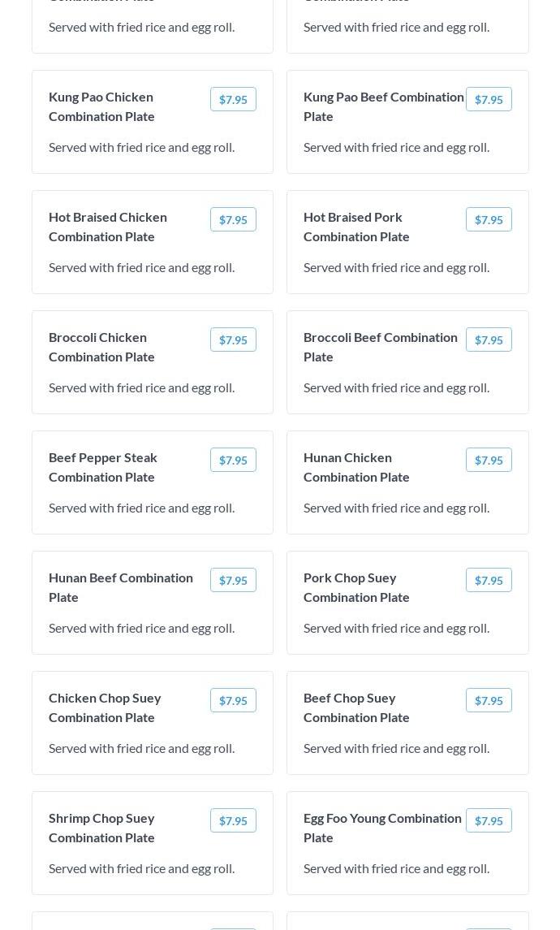Click the Broccoli Beef Combination Plate title
The height and width of the screenshot is (930, 560).
[380, 347]
